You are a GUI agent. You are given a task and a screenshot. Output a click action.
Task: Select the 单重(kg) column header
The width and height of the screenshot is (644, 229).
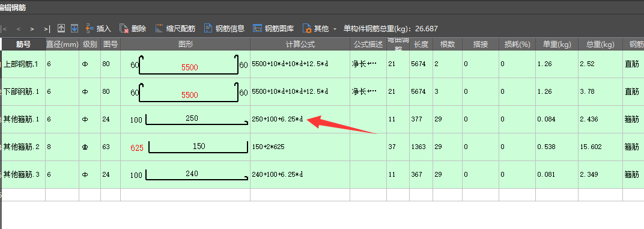(x=557, y=44)
